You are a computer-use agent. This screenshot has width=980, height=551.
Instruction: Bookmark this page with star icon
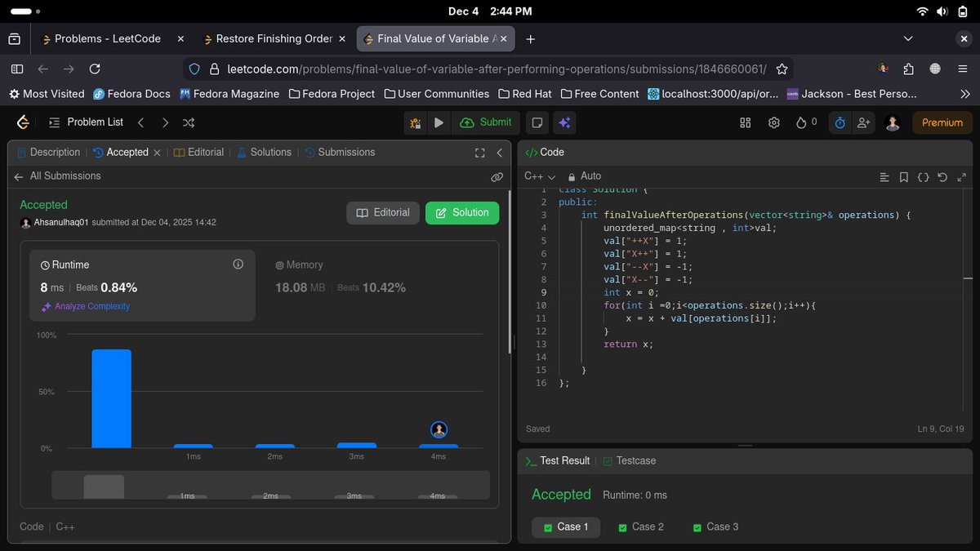782,69
